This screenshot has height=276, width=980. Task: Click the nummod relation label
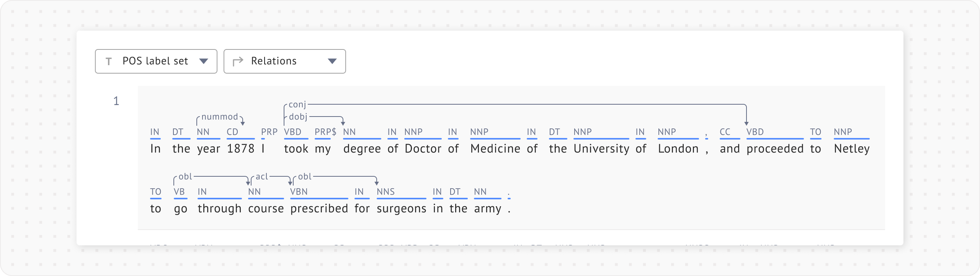[220, 117]
